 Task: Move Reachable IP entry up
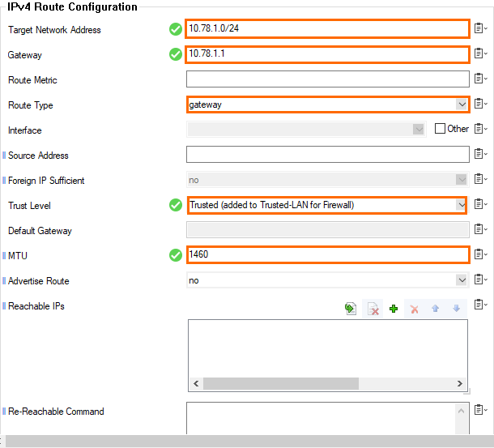(436, 309)
